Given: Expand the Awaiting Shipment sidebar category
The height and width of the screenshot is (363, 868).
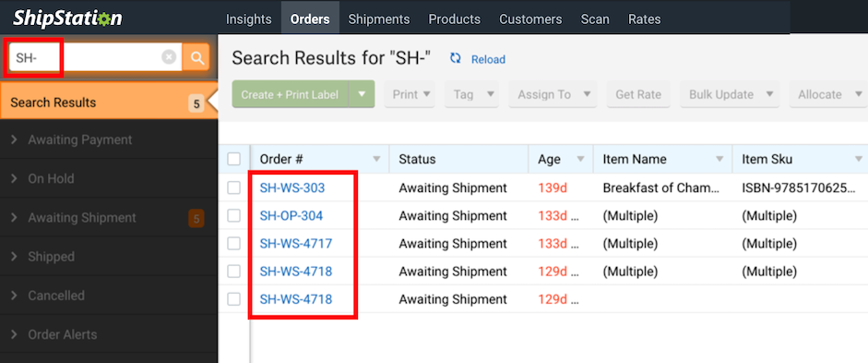Looking at the screenshot, I should [x=109, y=218].
